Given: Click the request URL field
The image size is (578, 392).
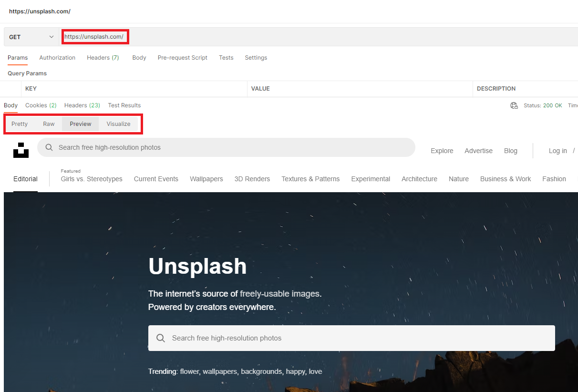Looking at the screenshot, I should point(319,37).
